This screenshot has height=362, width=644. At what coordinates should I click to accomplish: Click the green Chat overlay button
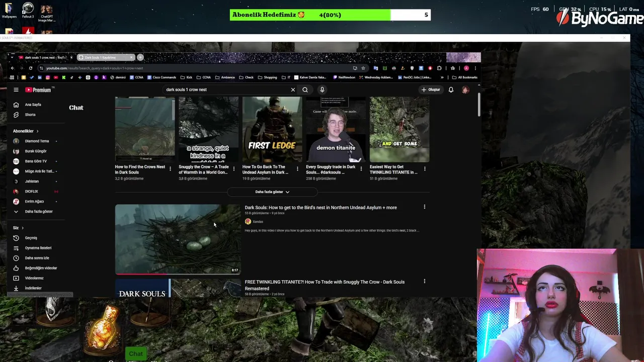[135, 353]
